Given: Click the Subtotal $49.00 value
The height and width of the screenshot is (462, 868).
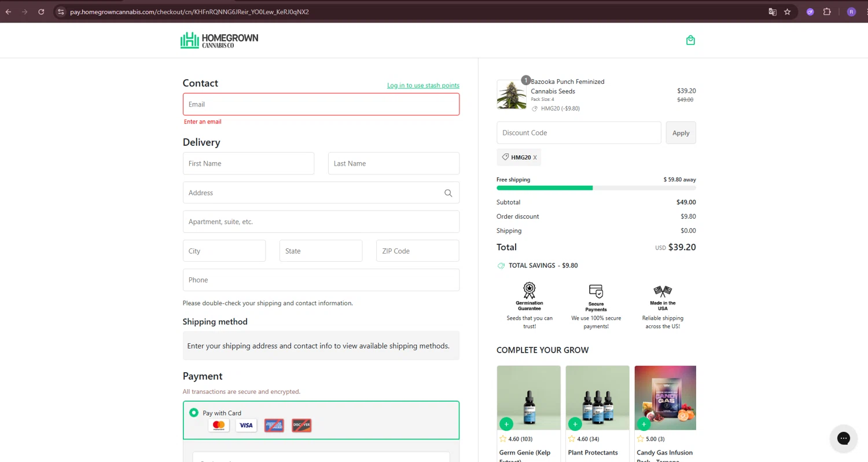Looking at the screenshot, I should [x=686, y=202].
